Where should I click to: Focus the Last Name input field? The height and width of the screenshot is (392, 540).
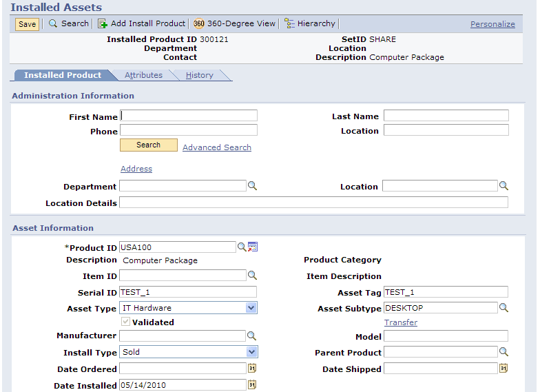[446, 116]
